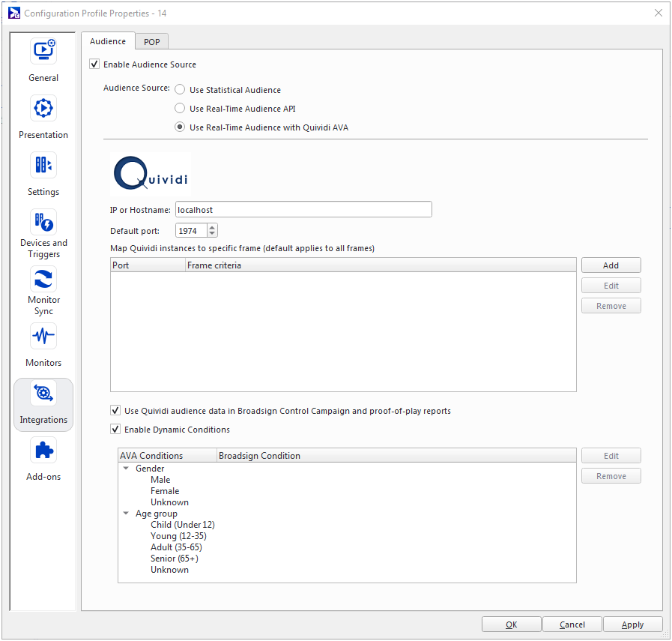Select the Monitors sidebar icon
The image size is (672, 641).
pos(43,337)
